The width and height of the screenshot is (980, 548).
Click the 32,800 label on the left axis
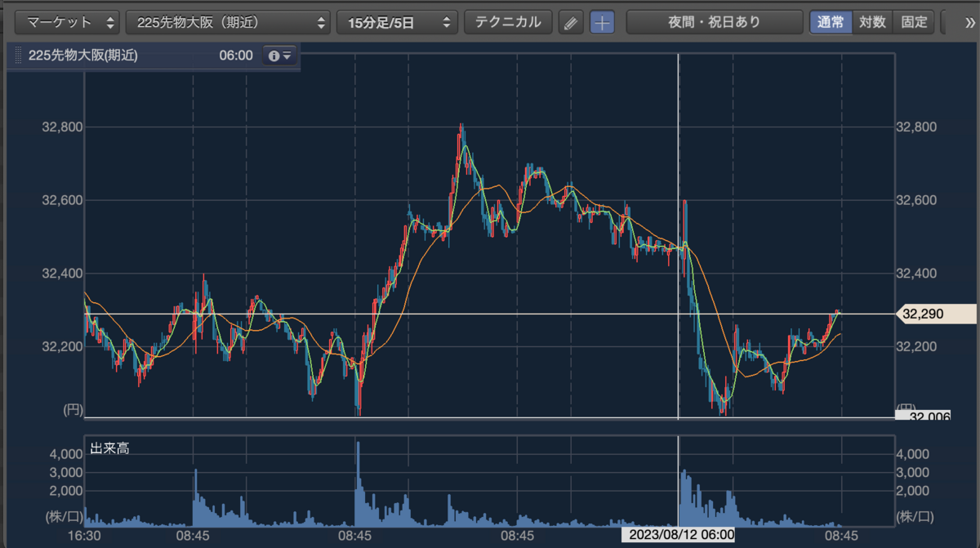62,127
